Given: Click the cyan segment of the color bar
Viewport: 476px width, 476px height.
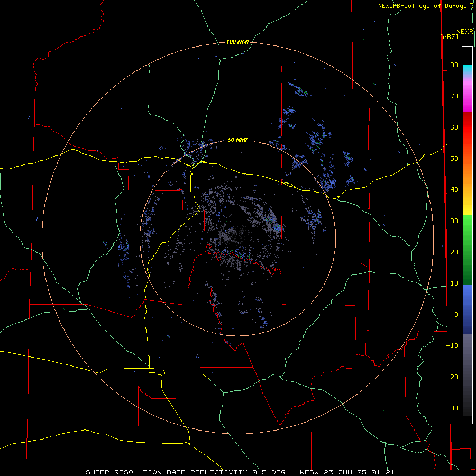Looking at the screenshot, I should click(x=467, y=69).
